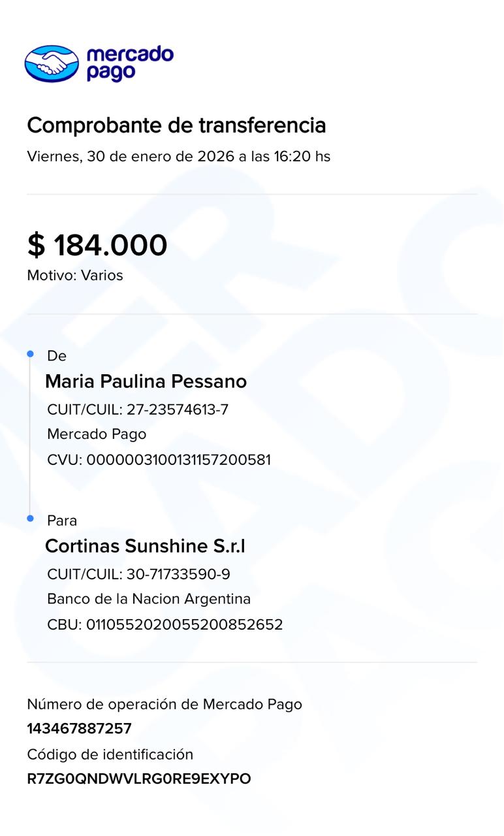Click the "mercado pago" wordmark text
Viewport: 504px width, 836px height.
tap(129, 63)
